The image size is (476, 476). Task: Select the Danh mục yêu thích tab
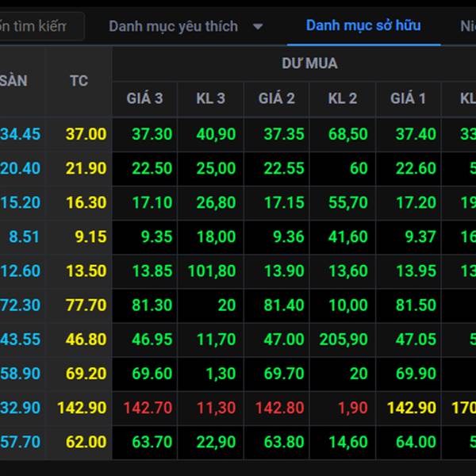173,26
